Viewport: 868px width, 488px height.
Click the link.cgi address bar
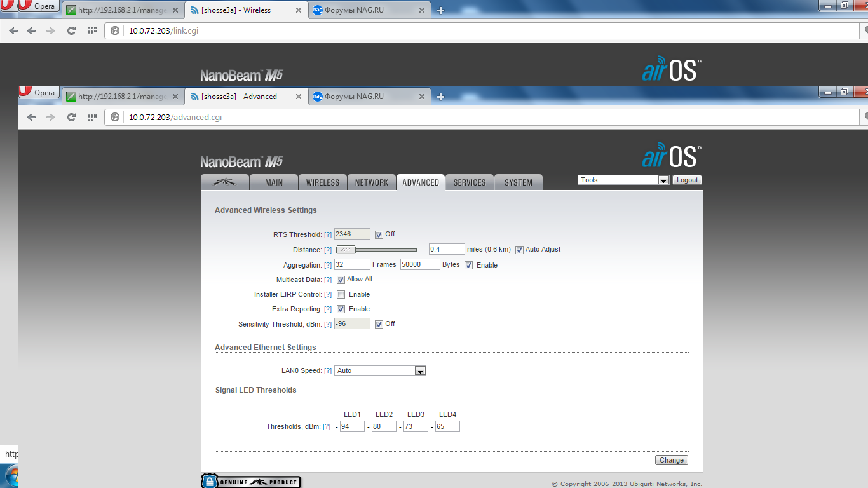click(x=483, y=30)
